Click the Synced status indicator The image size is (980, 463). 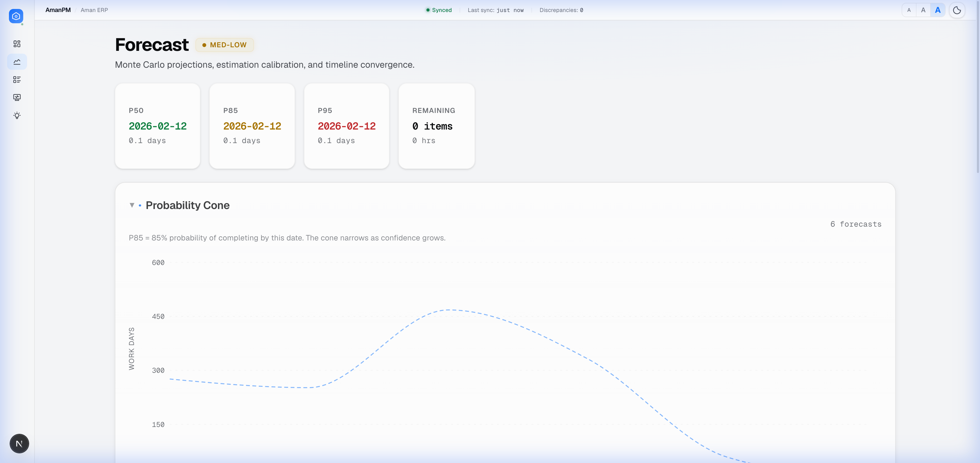(x=439, y=10)
